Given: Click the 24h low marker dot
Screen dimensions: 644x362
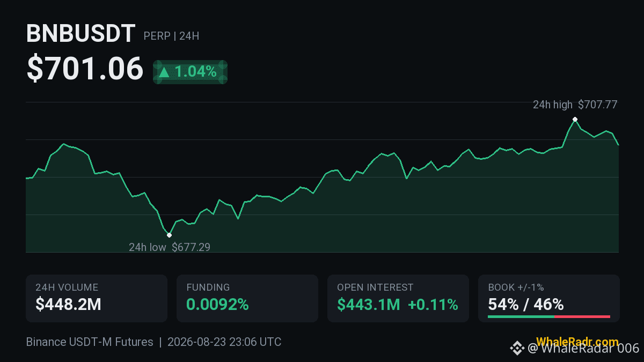Looking at the screenshot, I should tap(169, 235).
